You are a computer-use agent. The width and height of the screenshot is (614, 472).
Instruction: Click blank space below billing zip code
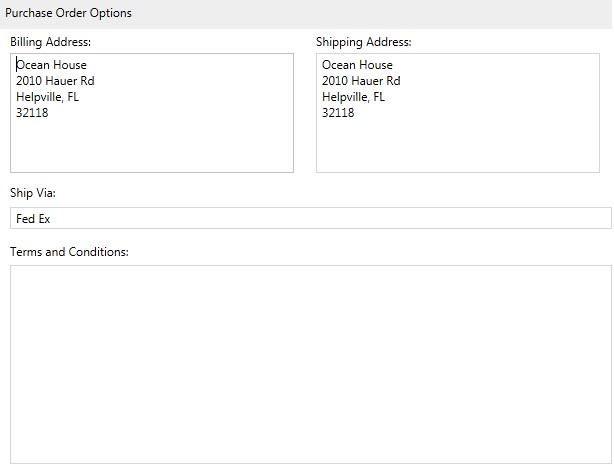(x=152, y=146)
